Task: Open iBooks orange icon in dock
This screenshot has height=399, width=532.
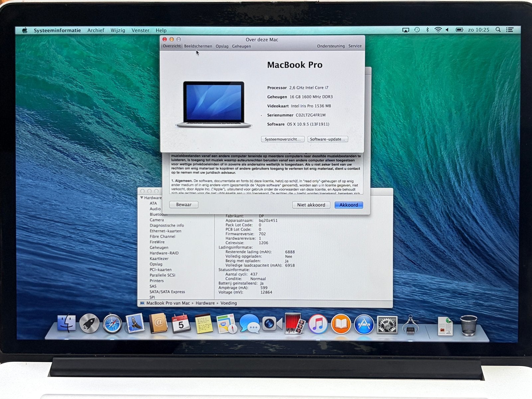Action: [x=341, y=324]
